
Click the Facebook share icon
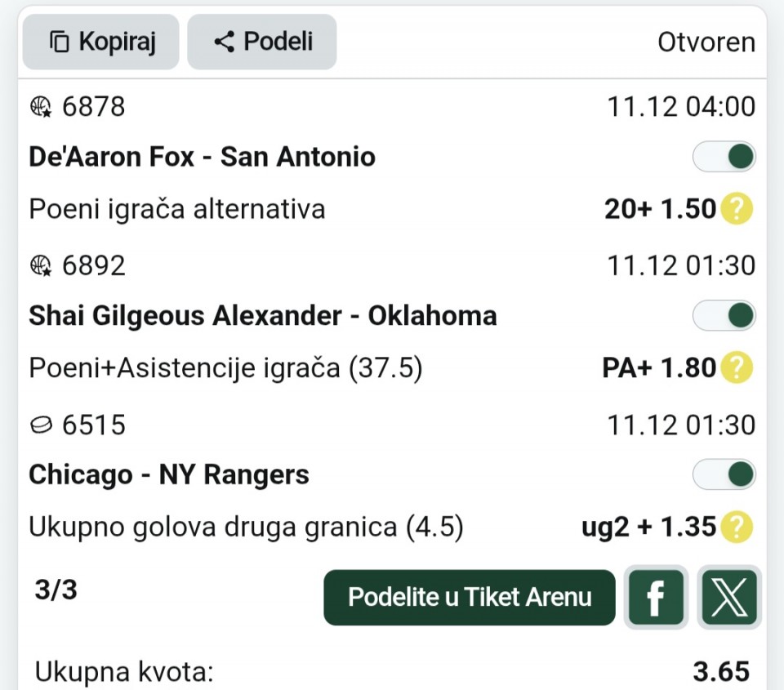[654, 597]
